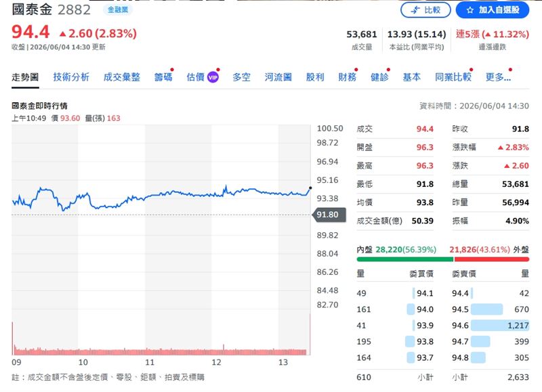Open the 估價 tab
This screenshot has height=392, width=542.
(x=195, y=77)
